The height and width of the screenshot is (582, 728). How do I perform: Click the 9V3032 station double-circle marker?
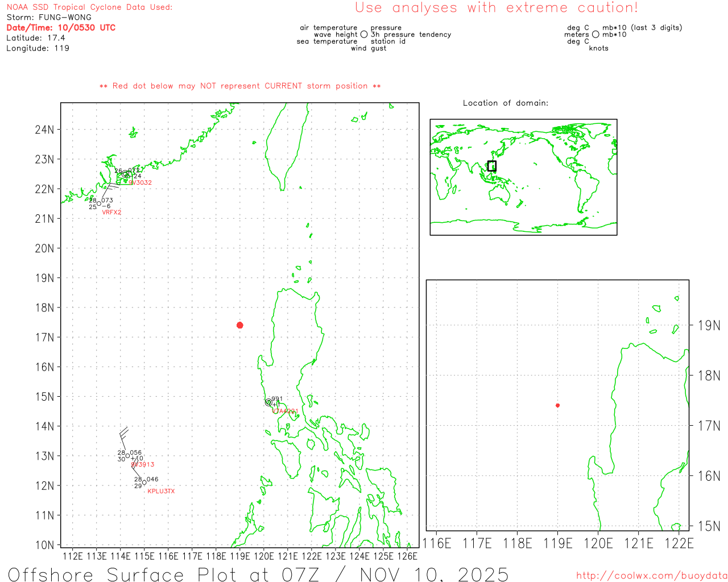click(x=126, y=174)
